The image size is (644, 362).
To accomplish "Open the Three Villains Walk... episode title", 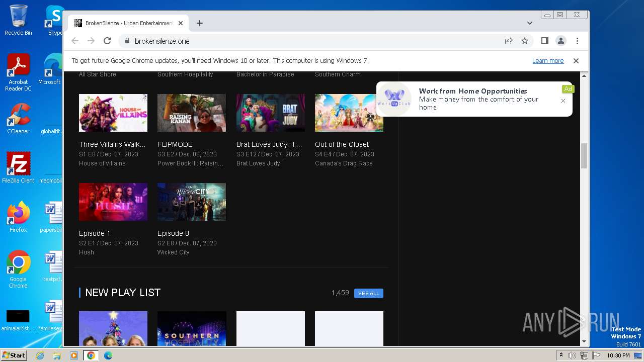I will pos(112,144).
